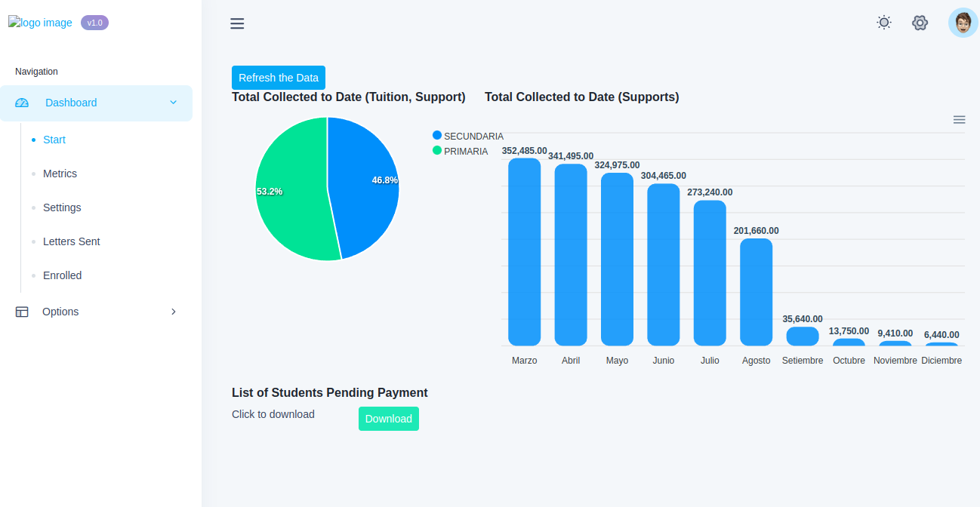Open the user avatar profile menu

pos(963,23)
